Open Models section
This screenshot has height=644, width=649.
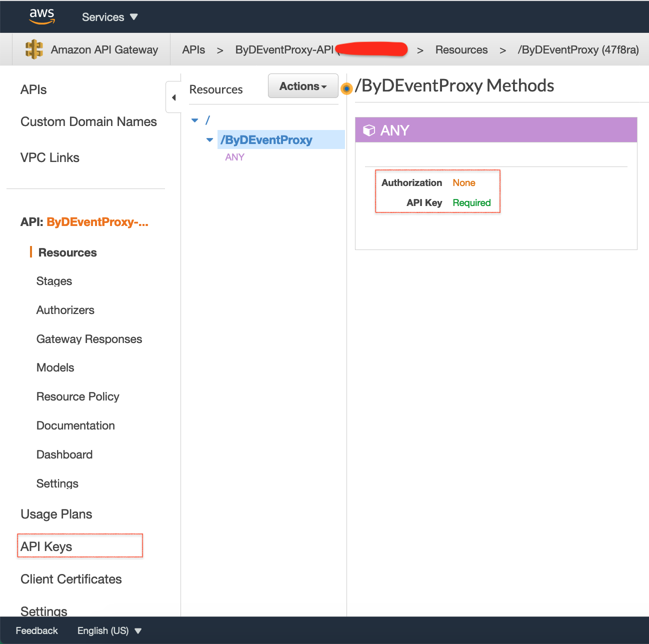[x=55, y=368]
